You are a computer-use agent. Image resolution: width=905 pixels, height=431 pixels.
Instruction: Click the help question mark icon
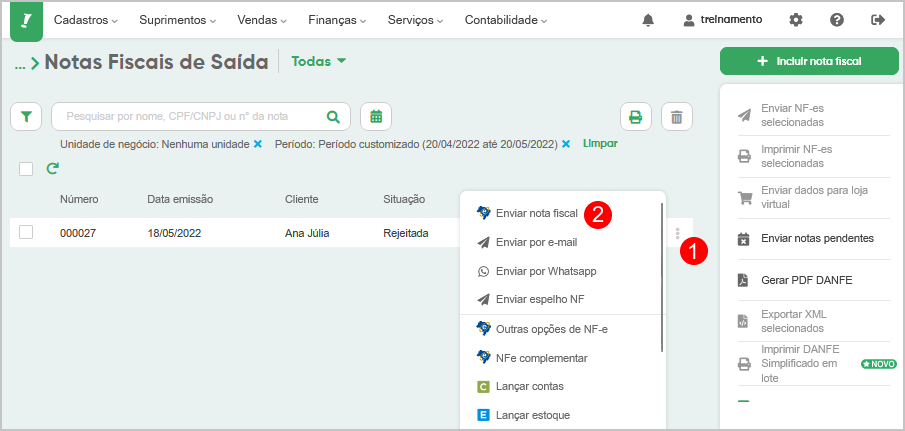[x=837, y=20]
